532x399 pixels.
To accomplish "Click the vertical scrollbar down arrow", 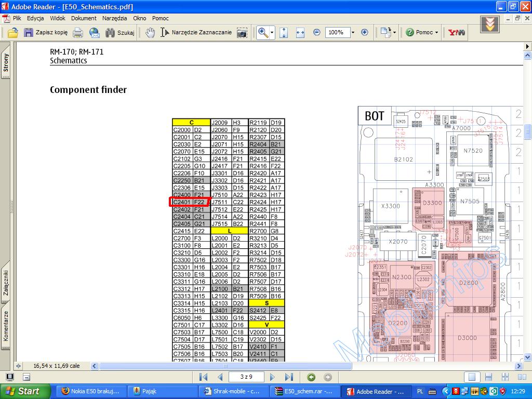I will coord(527,357).
